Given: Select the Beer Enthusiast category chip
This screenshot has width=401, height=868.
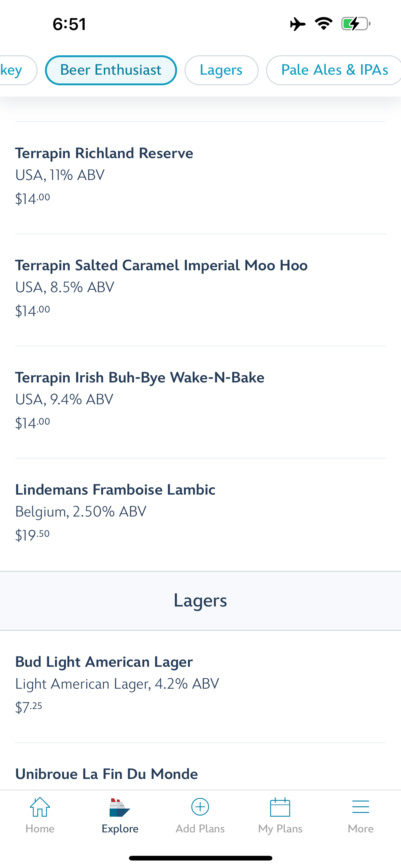Looking at the screenshot, I should coord(111,70).
